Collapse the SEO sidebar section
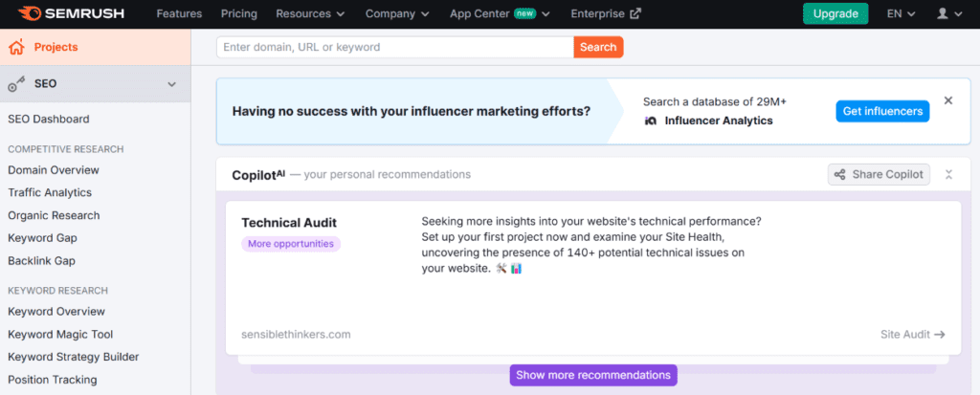 click(172, 84)
